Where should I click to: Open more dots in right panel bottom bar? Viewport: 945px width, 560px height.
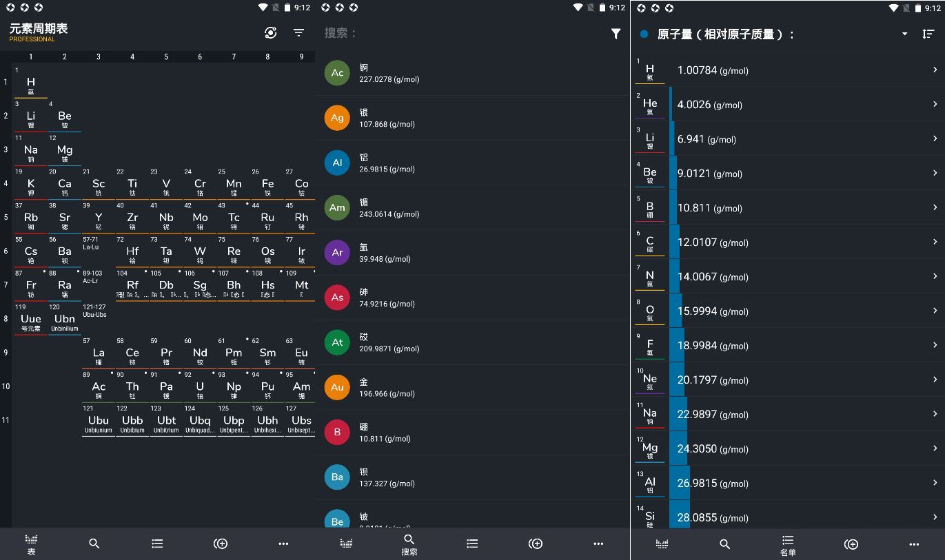[x=914, y=543]
